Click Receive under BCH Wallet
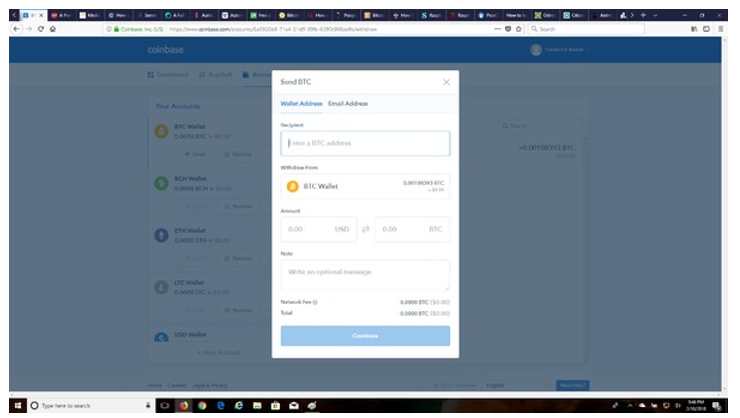 click(238, 206)
